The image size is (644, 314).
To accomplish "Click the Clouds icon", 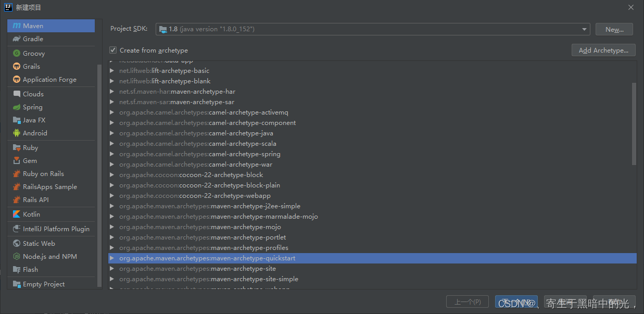I will (17, 94).
